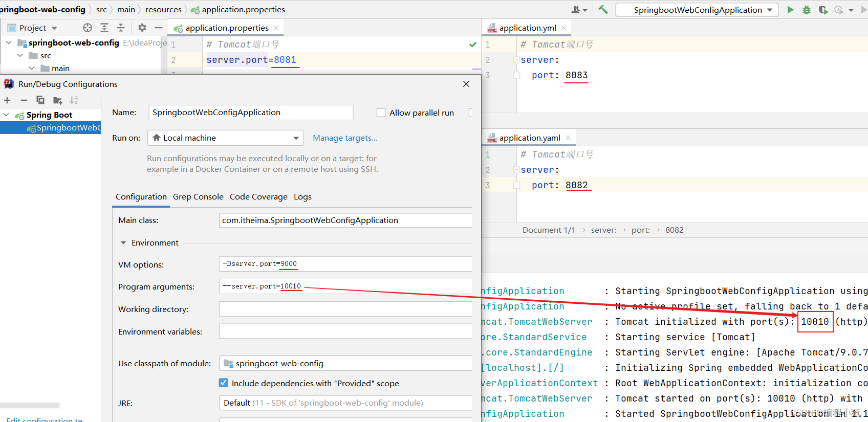Switch to the Grep Console tab
Image resolution: width=868 pixels, height=422 pixels.
click(198, 197)
